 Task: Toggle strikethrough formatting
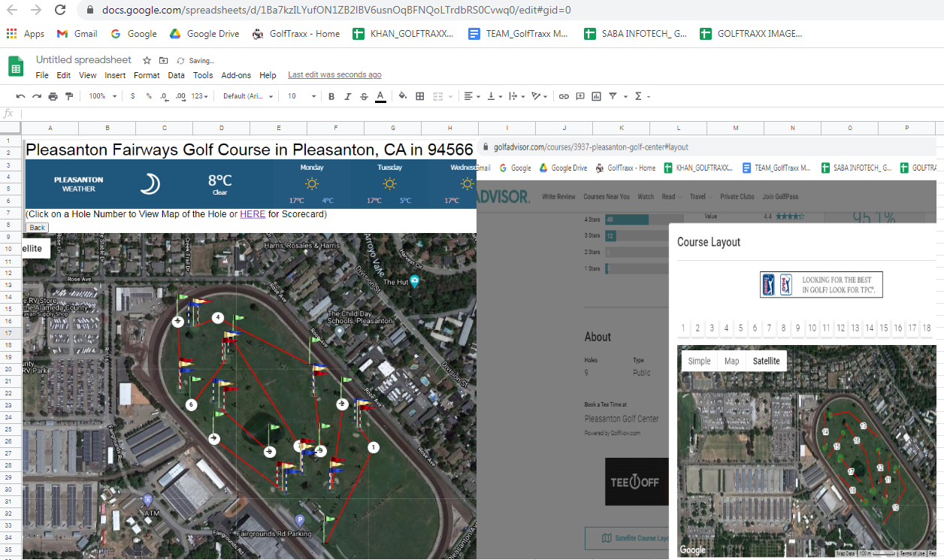tap(364, 96)
